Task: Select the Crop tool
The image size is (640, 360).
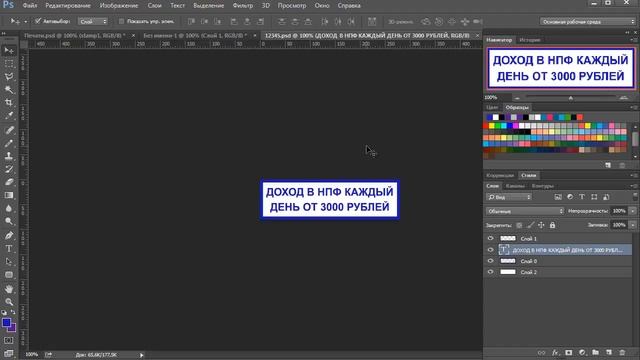Action: coord(9,102)
